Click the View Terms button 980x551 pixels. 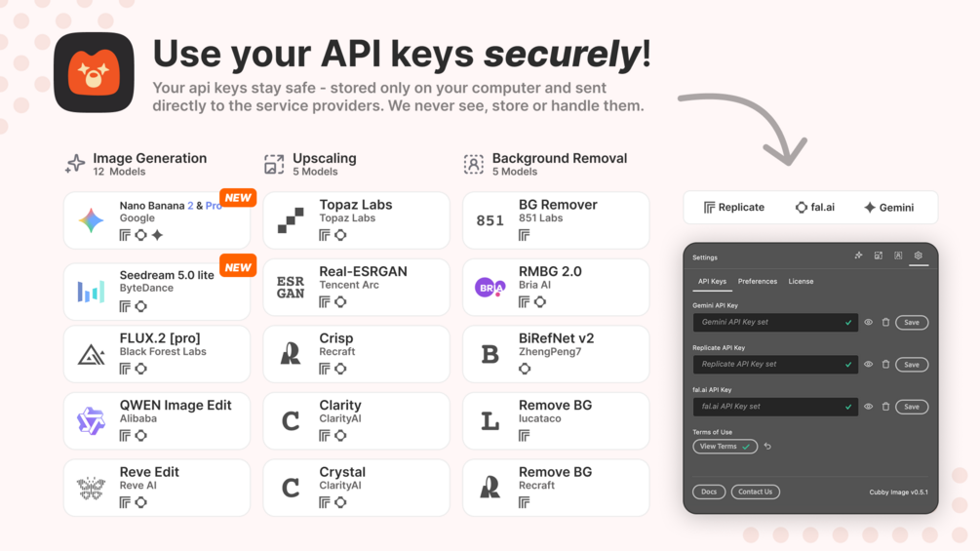[725, 447]
